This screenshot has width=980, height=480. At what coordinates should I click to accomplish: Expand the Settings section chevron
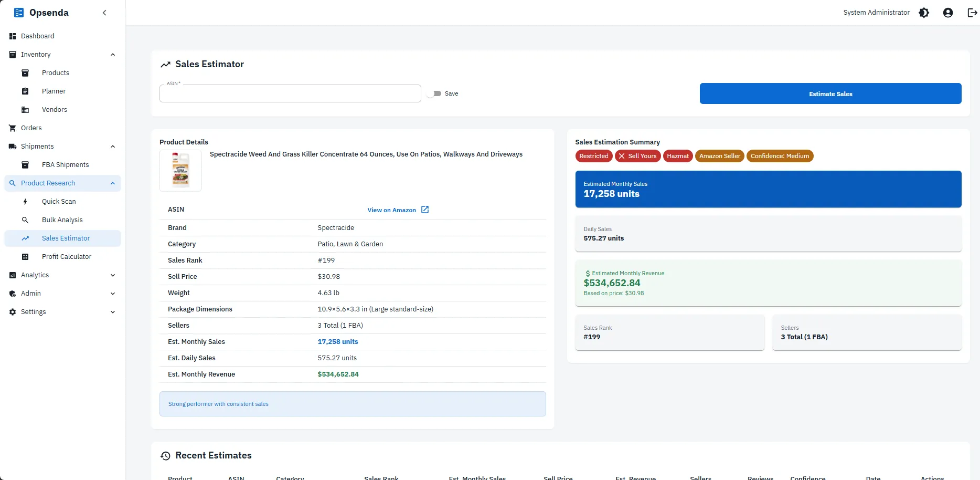point(113,312)
